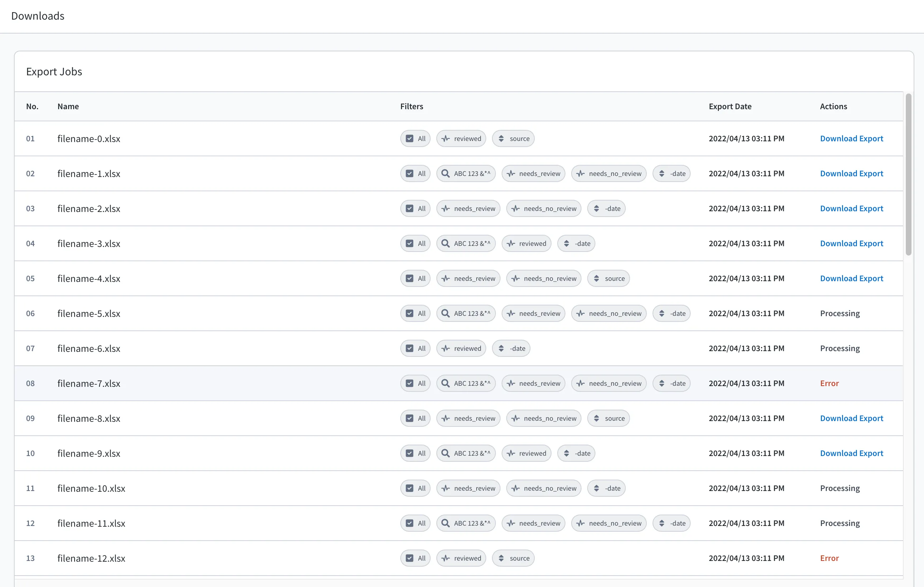Click the Filters column header
924x587 pixels.
click(411, 106)
